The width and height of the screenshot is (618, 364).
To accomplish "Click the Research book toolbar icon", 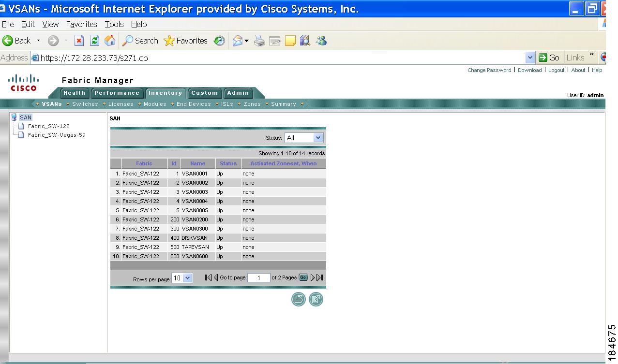I will (x=305, y=41).
